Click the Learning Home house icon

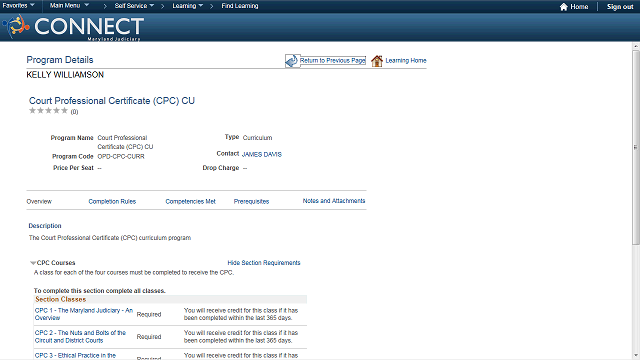coord(377,61)
